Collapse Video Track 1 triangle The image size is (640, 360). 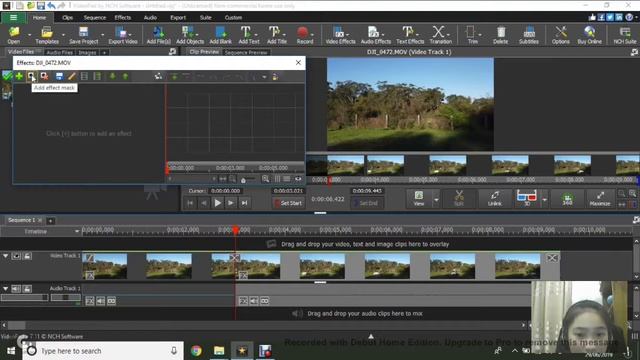tap(5, 256)
